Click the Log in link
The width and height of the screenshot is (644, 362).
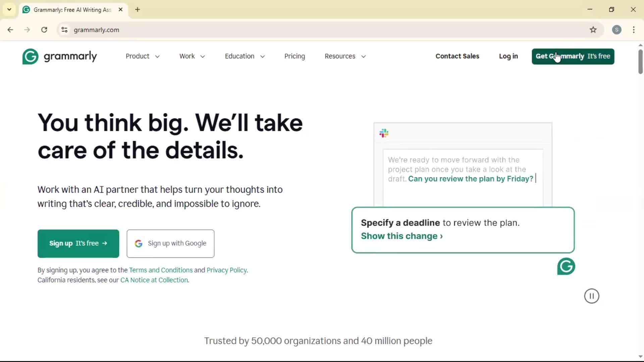[508, 56]
